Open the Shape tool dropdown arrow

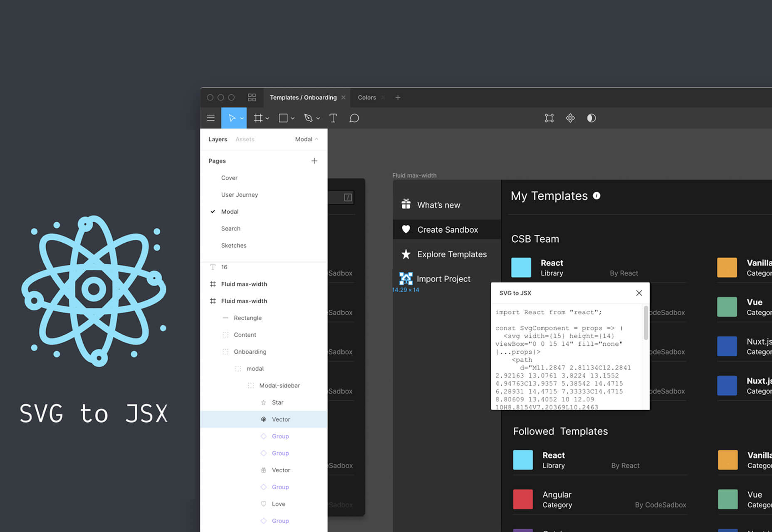click(293, 118)
